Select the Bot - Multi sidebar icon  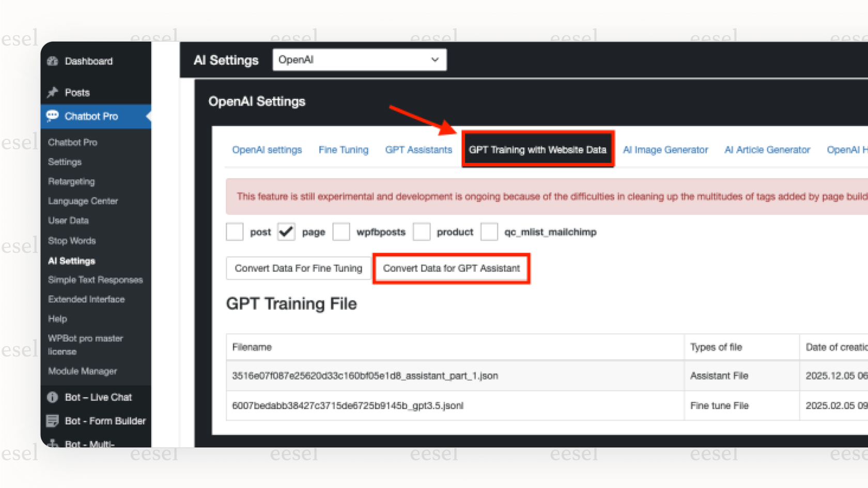[x=53, y=443]
